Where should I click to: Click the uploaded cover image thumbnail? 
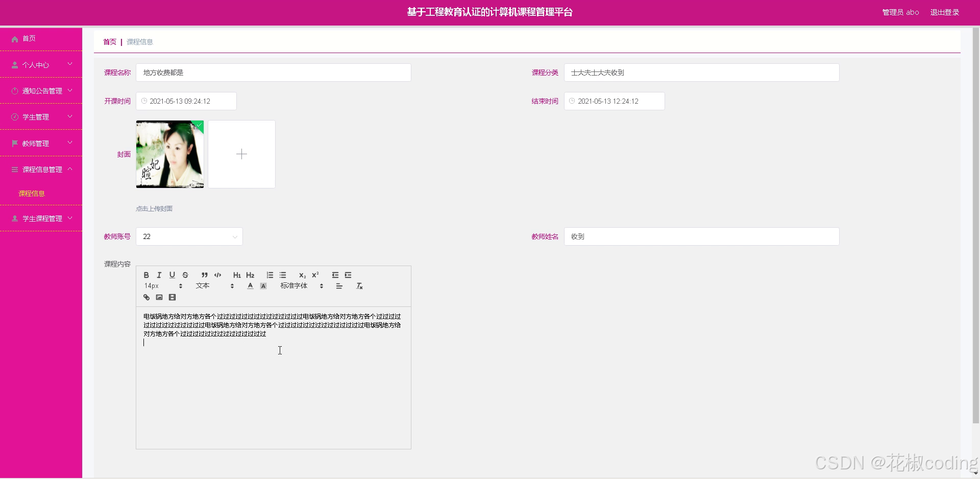click(x=170, y=154)
